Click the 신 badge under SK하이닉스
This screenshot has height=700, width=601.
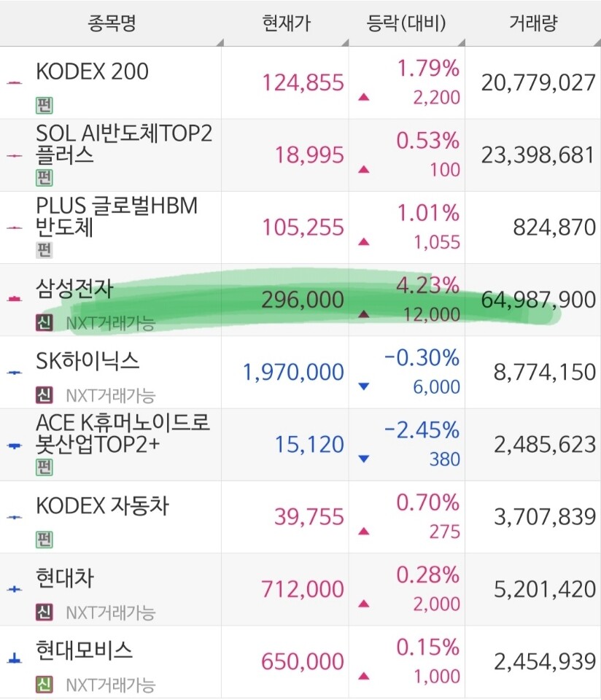(x=44, y=394)
